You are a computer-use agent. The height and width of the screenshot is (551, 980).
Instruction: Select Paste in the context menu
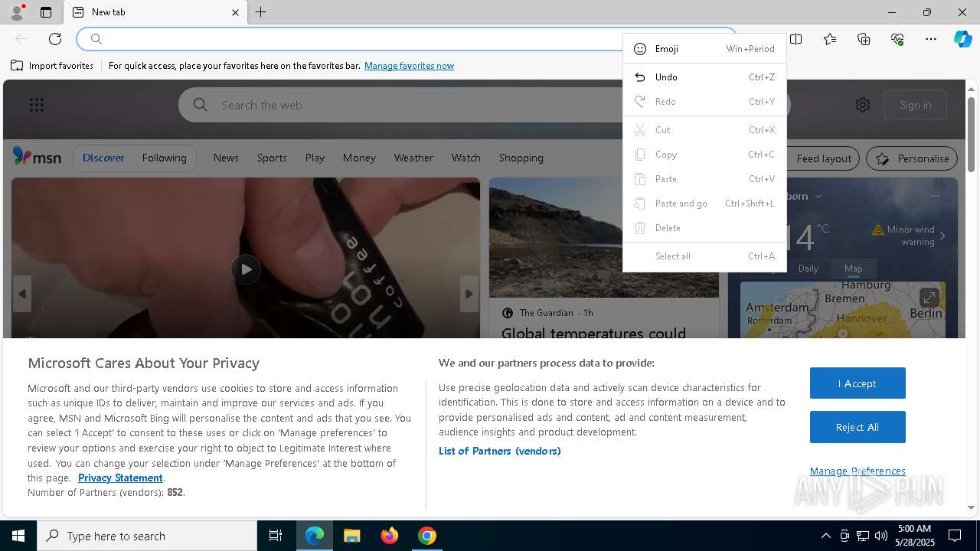tap(704, 179)
